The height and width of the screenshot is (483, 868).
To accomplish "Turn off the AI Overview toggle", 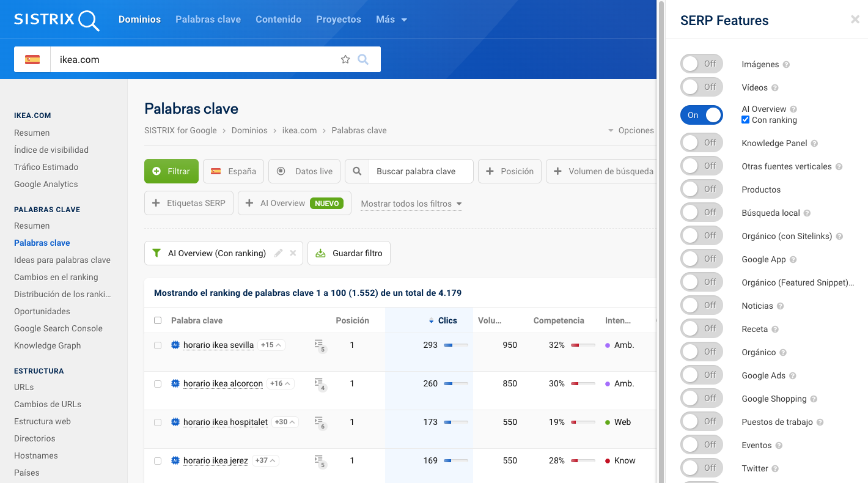I will pos(702,115).
